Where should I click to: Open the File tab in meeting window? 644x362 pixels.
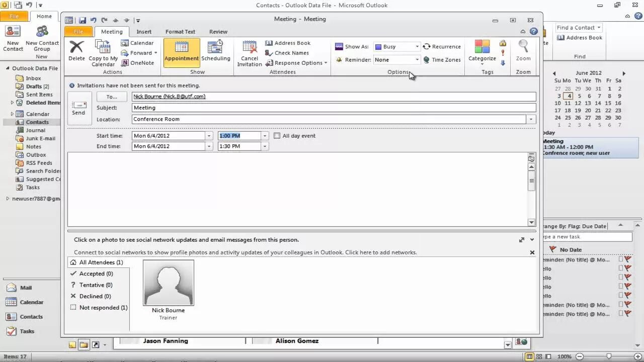(78, 32)
